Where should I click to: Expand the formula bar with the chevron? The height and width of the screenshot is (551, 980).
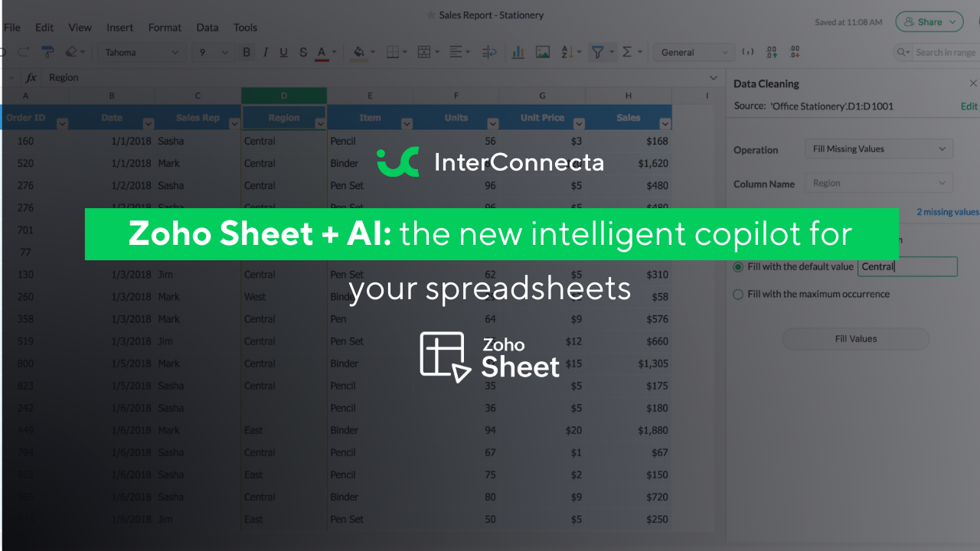[714, 77]
